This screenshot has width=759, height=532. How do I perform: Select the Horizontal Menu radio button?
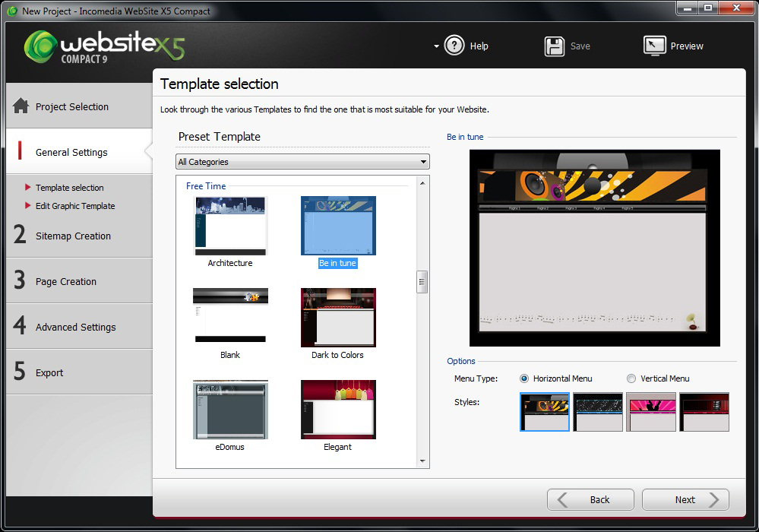(x=524, y=378)
